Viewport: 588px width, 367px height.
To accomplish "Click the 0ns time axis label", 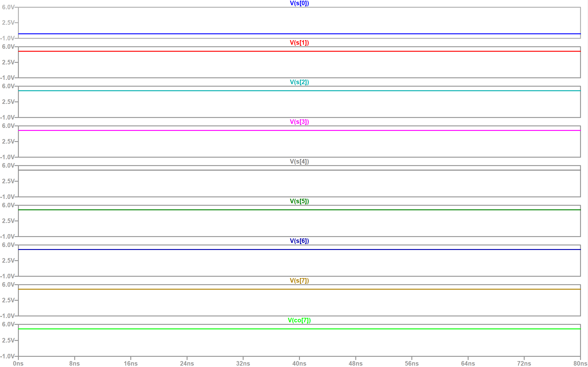I will click(x=18, y=363).
